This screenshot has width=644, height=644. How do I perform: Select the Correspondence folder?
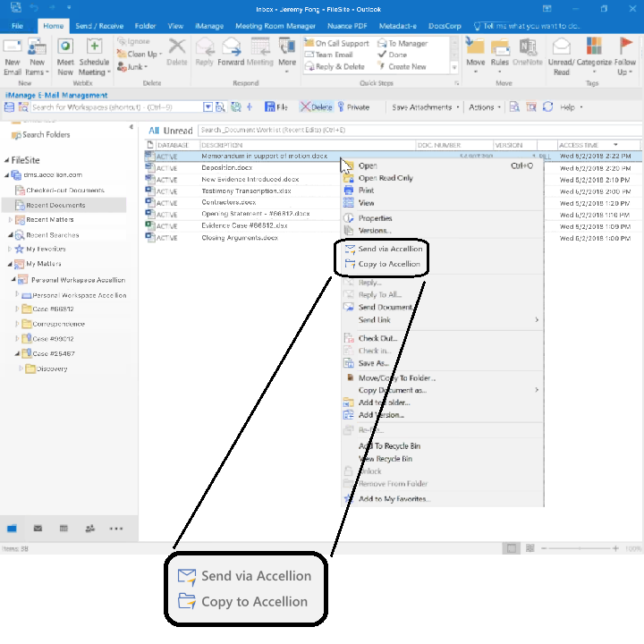[58, 324]
